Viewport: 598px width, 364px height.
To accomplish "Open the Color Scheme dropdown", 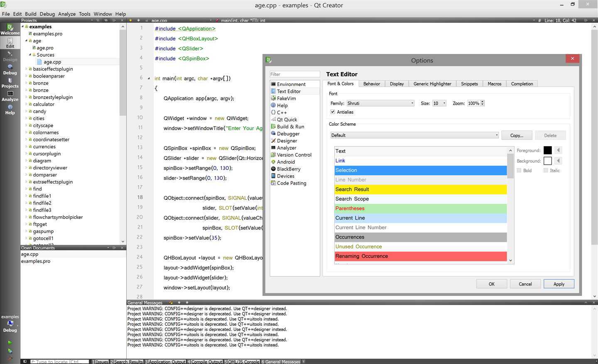I will [414, 135].
